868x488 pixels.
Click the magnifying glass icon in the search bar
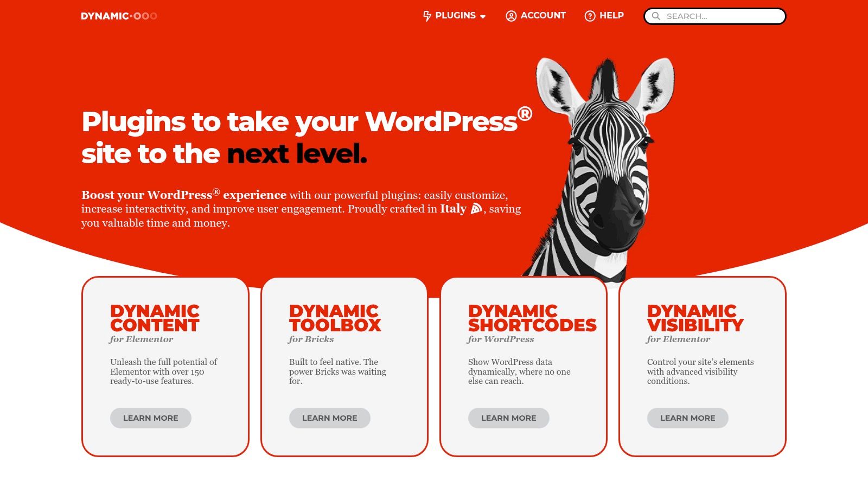[656, 16]
